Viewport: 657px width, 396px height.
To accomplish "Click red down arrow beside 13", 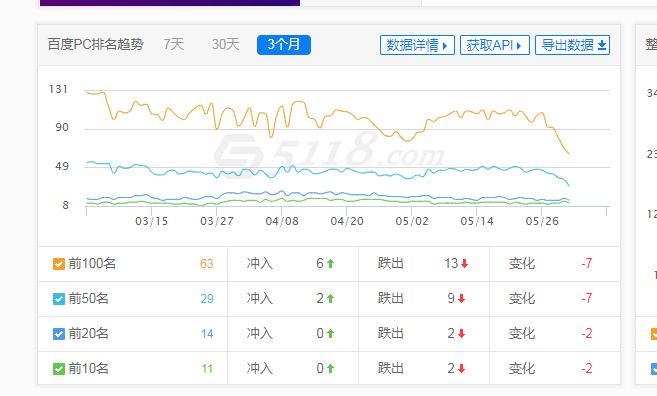I will 464,264.
